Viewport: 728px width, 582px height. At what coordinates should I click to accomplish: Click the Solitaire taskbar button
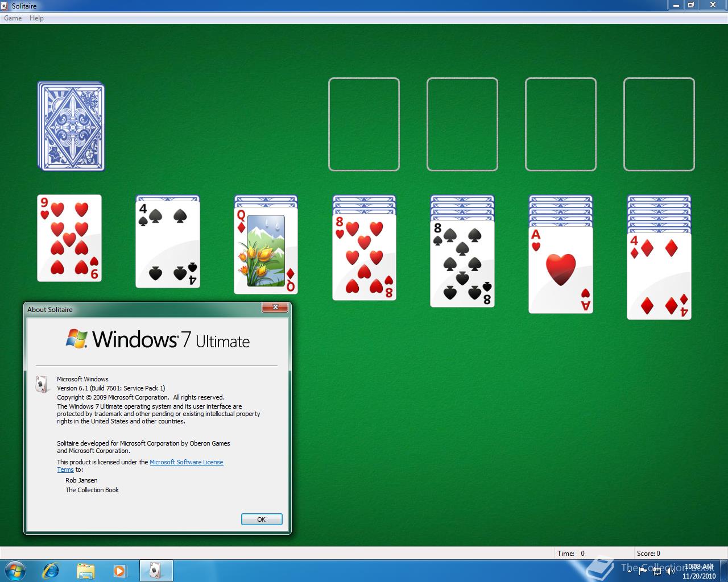click(156, 570)
